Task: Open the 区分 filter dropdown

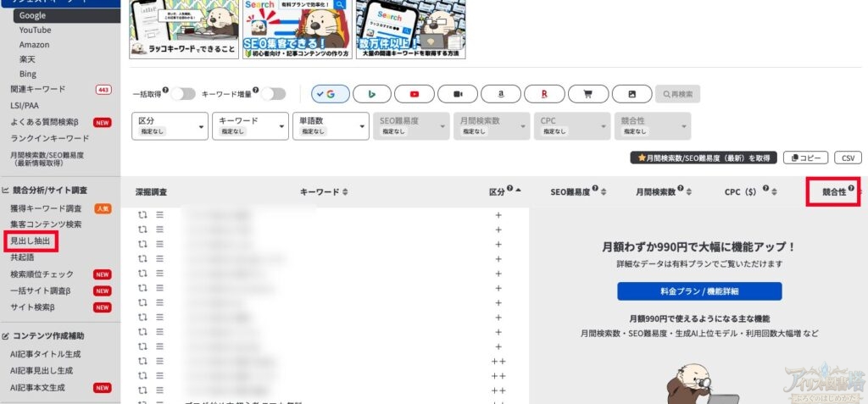Action: click(x=170, y=126)
